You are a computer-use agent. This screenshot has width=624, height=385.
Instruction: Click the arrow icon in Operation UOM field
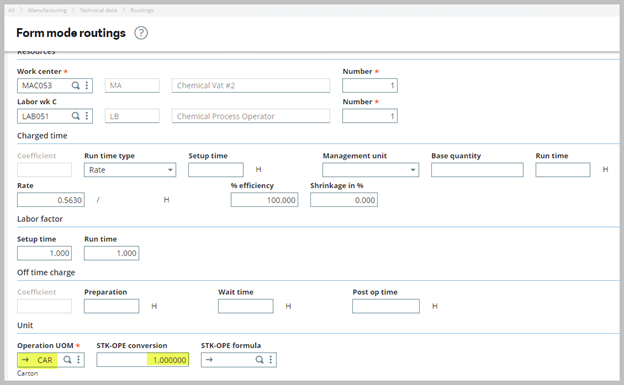25,360
